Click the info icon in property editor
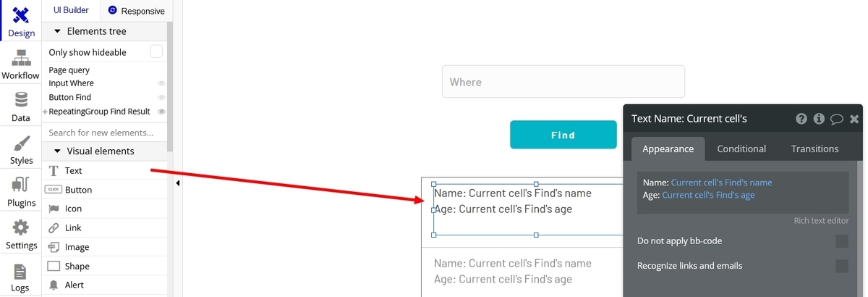868x297 pixels. [819, 119]
